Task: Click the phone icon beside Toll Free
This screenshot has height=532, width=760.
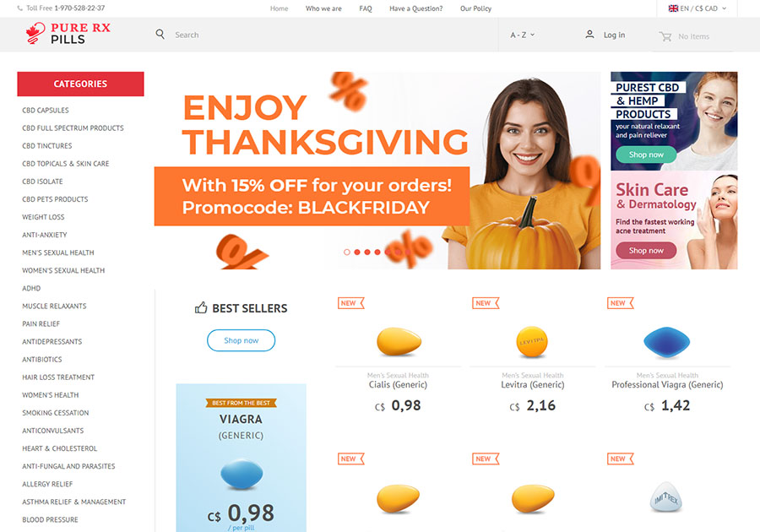Action: click(x=20, y=8)
